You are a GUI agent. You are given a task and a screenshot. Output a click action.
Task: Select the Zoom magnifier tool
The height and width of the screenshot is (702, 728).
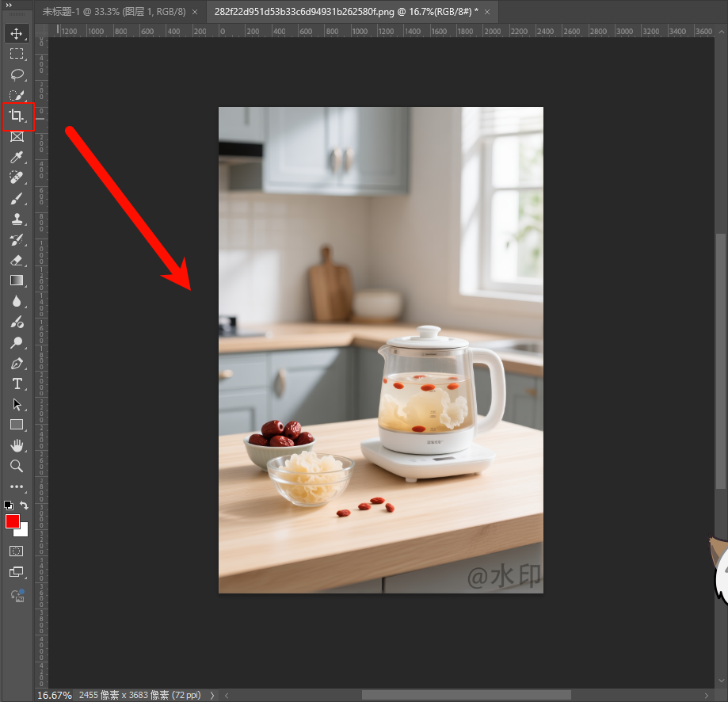click(x=17, y=466)
